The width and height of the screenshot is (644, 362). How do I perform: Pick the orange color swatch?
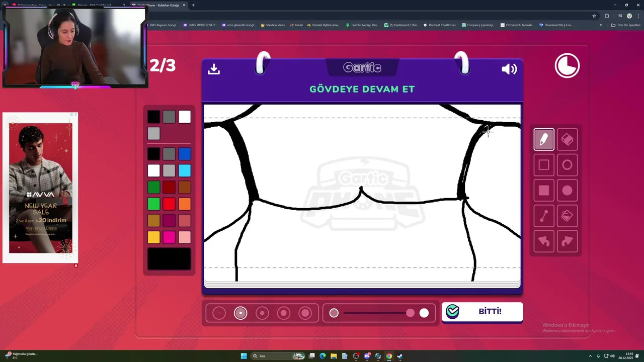tap(185, 204)
